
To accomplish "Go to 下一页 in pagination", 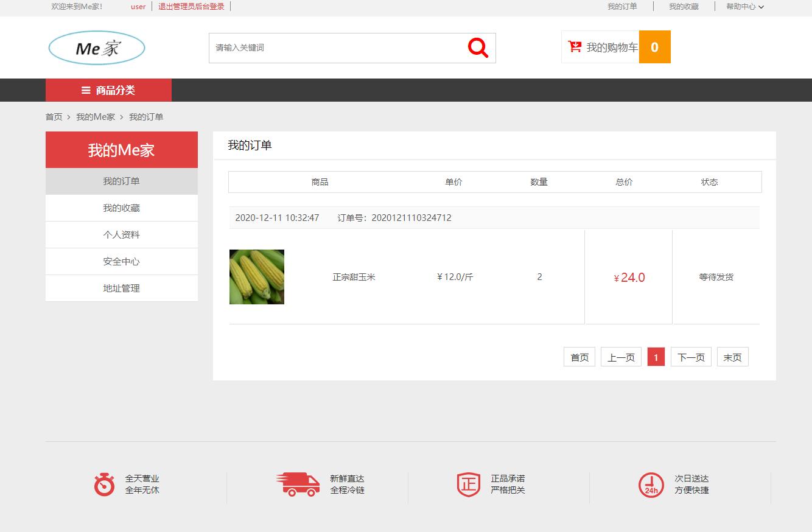I will point(691,357).
